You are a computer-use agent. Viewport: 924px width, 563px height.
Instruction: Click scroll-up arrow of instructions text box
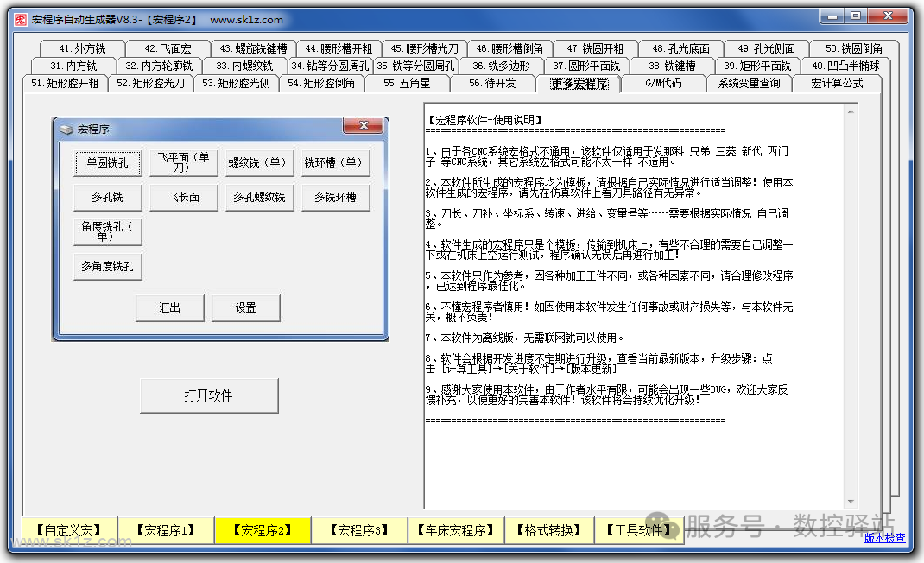[851, 111]
